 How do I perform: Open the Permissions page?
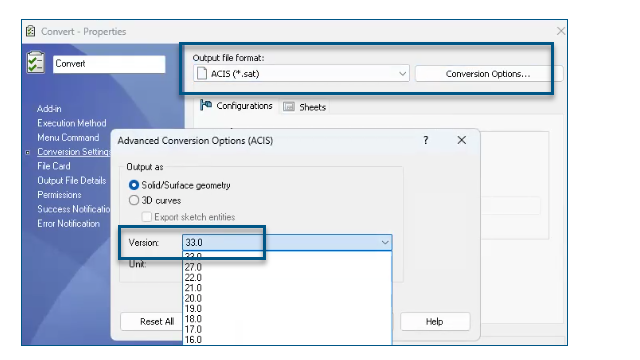click(59, 195)
